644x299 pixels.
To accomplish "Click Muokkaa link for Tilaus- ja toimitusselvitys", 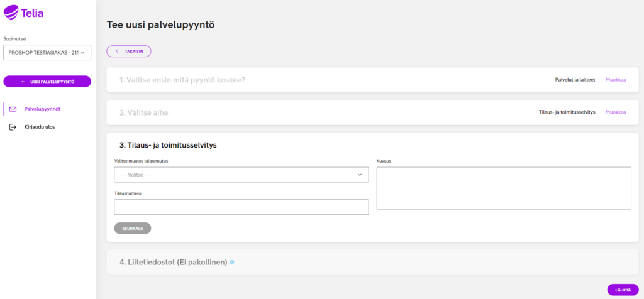I will [616, 112].
